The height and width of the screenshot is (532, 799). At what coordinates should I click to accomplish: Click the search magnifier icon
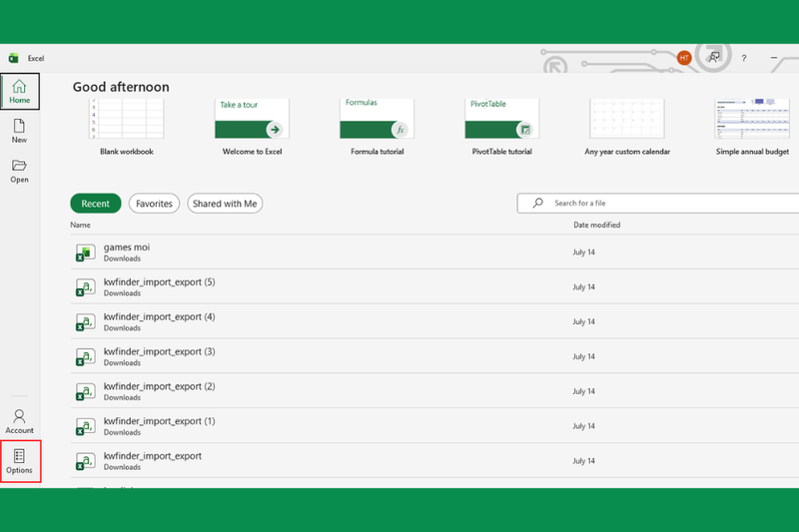[x=537, y=203]
